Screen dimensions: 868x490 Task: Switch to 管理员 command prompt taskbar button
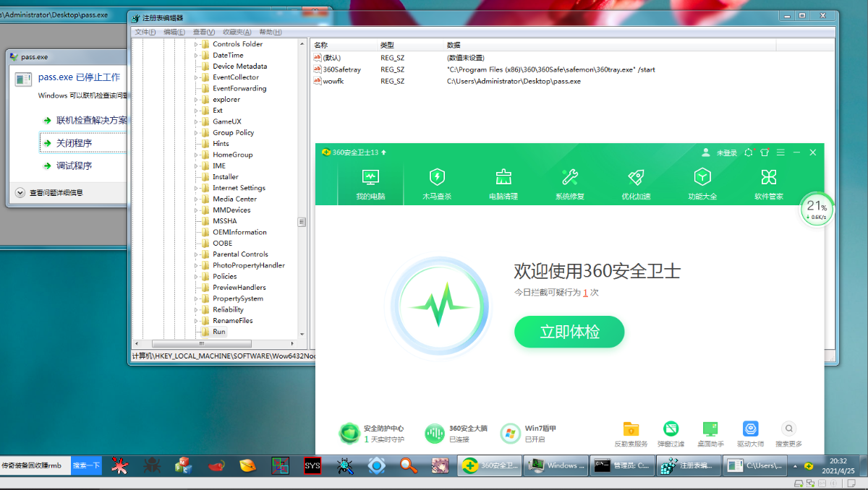click(623, 465)
